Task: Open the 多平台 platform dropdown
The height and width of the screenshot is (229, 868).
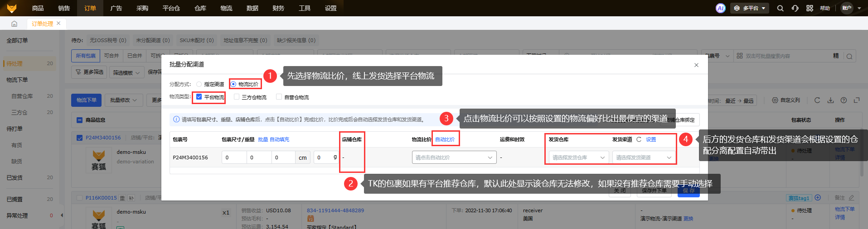Action: pyautogui.click(x=750, y=8)
